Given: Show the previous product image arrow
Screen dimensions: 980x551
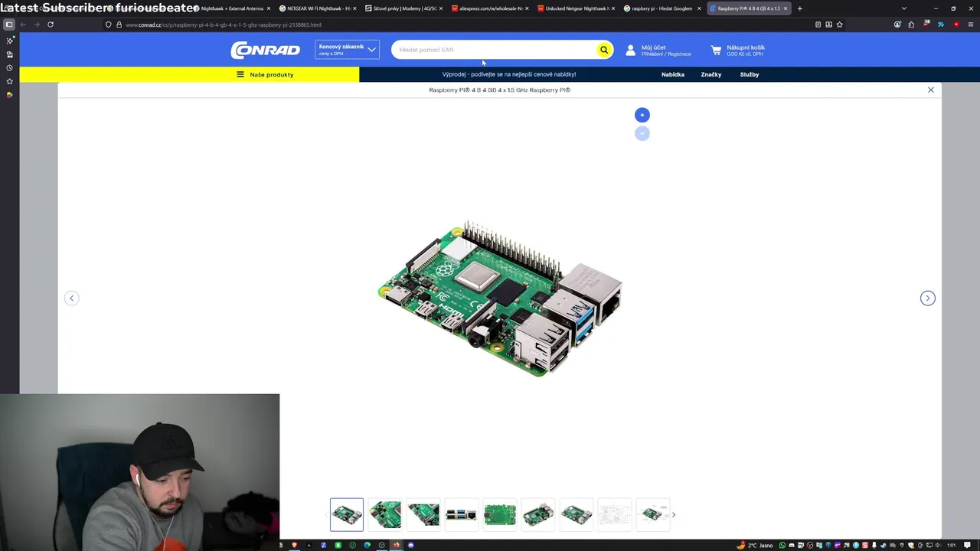Looking at the screenshot, I should 71,298.
